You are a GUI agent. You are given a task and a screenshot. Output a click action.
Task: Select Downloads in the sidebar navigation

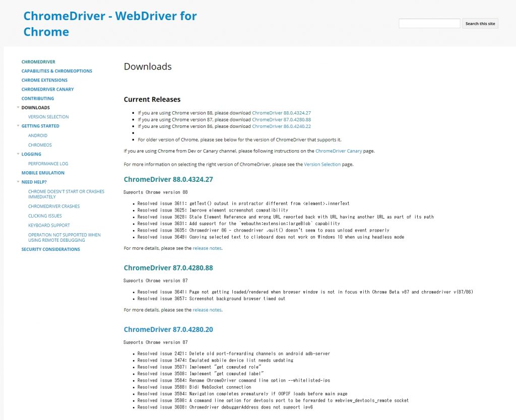[x=36, y=108]
